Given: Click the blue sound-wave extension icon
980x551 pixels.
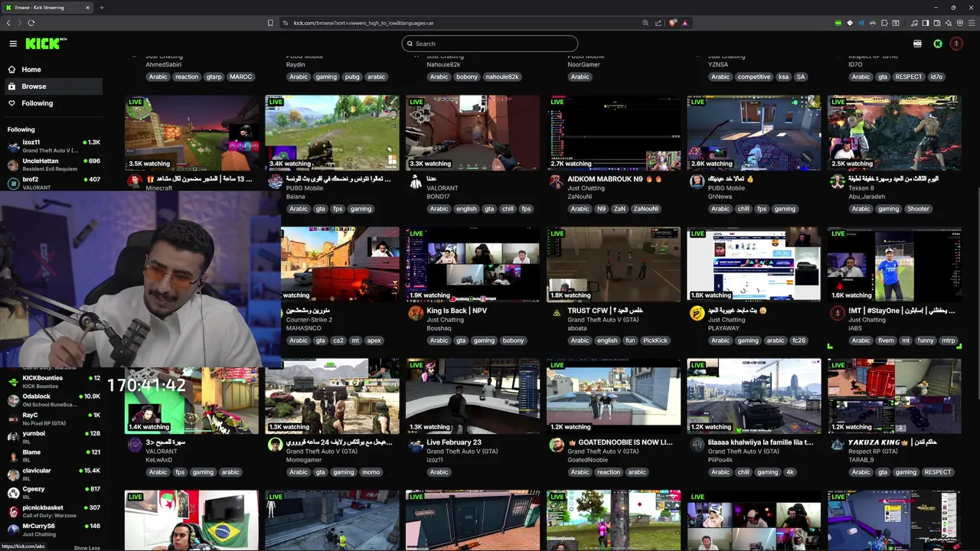Looking at the screenshot, I should point(861,23).
